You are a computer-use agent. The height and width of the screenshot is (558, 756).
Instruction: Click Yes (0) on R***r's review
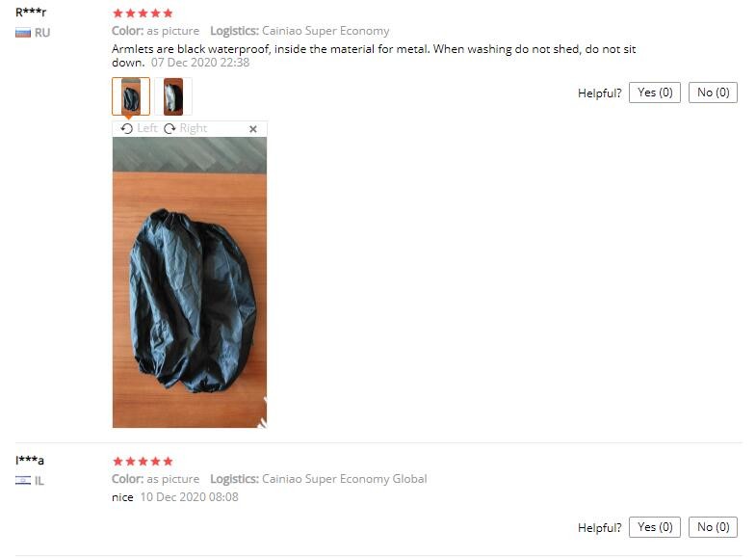(x=655, y=93)
